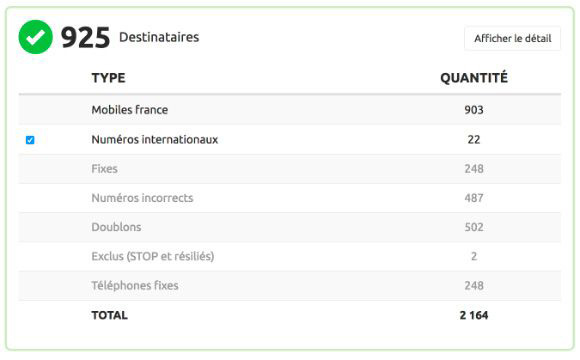Select the Numéros incorrects row

point(290,198)
